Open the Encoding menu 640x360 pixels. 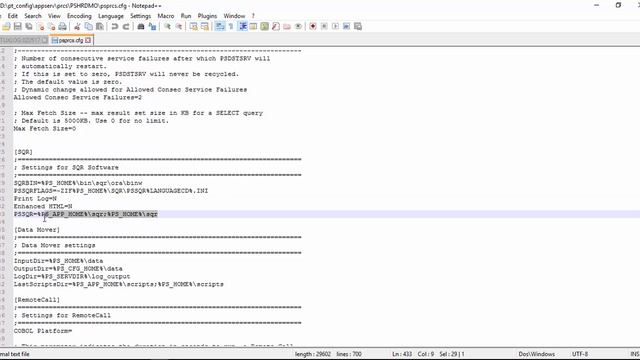[x=79, y=16]
